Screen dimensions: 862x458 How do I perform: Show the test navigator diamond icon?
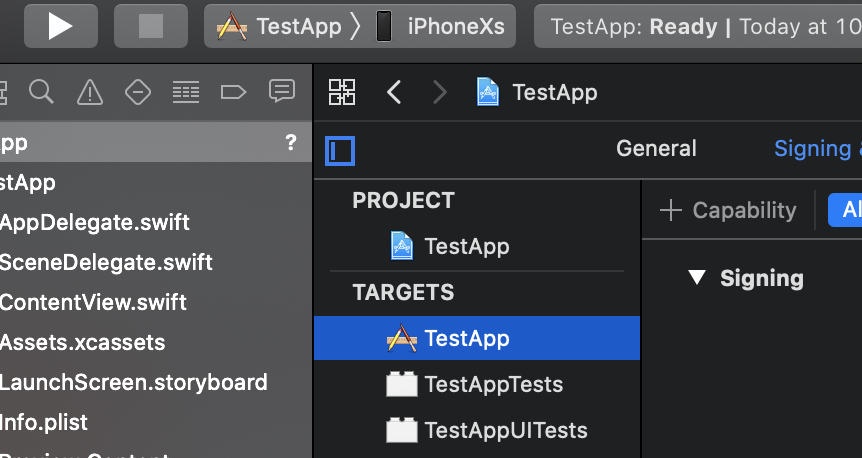(x=138, y=93)
